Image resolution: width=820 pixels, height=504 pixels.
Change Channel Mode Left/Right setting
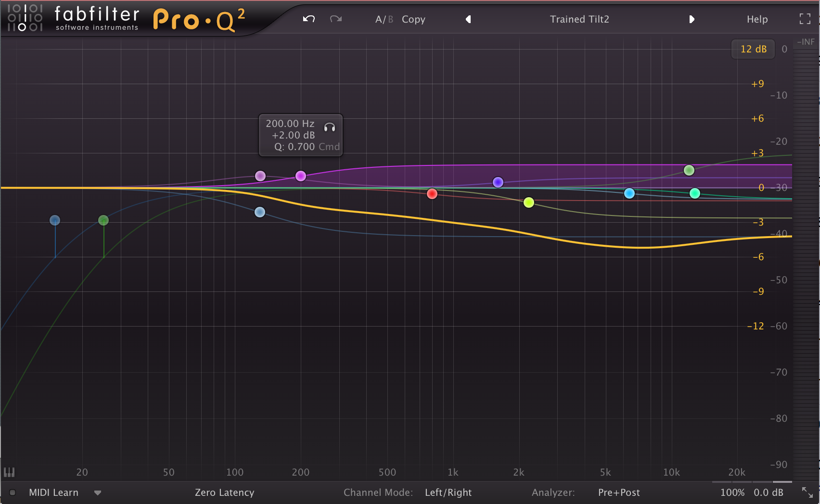(x=448, y=492)
